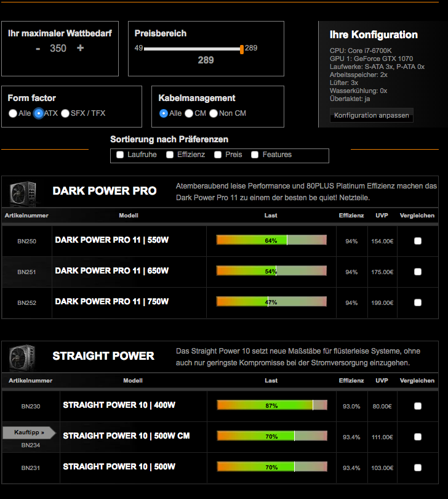Click the 54% load bar
Image resolution: width=448 pixels, height=499 pixels.
point(271,271)
